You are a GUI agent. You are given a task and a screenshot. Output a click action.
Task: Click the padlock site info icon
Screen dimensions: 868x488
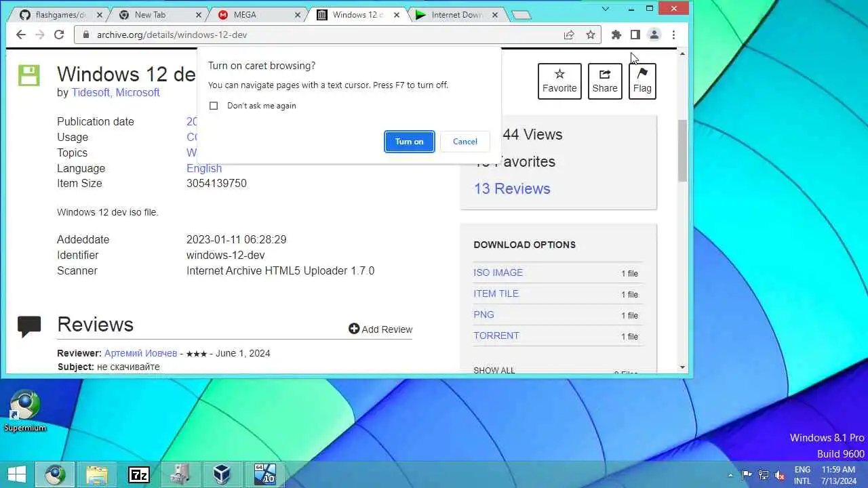pos(86,35)
